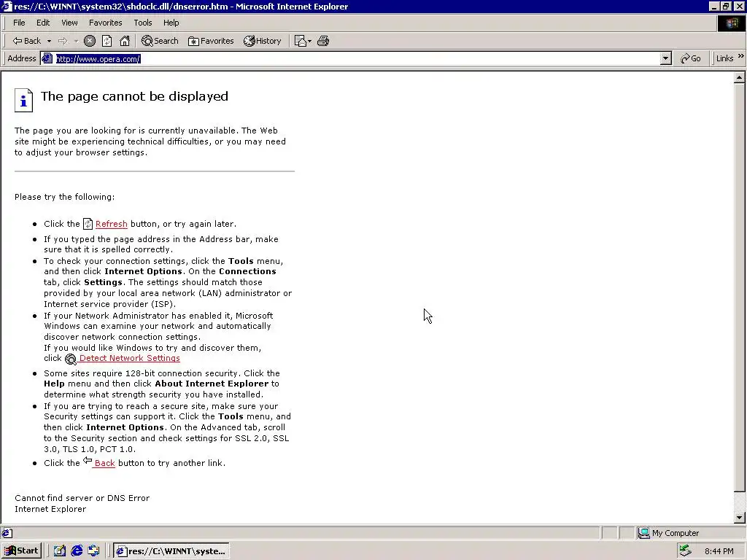Click the Refresh toolbar icon
Viewport: 747px width, 560px height.
coord(107,41)
